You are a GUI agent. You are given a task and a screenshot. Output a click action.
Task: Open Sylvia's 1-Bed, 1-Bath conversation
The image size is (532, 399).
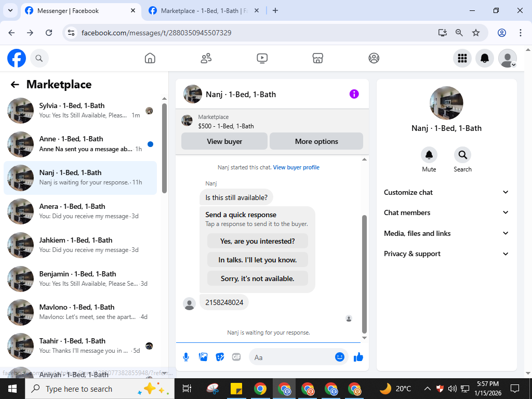80,110
